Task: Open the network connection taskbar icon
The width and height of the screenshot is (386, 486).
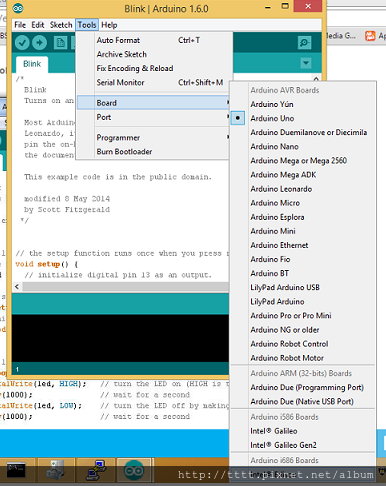Action: pos(96,470)
